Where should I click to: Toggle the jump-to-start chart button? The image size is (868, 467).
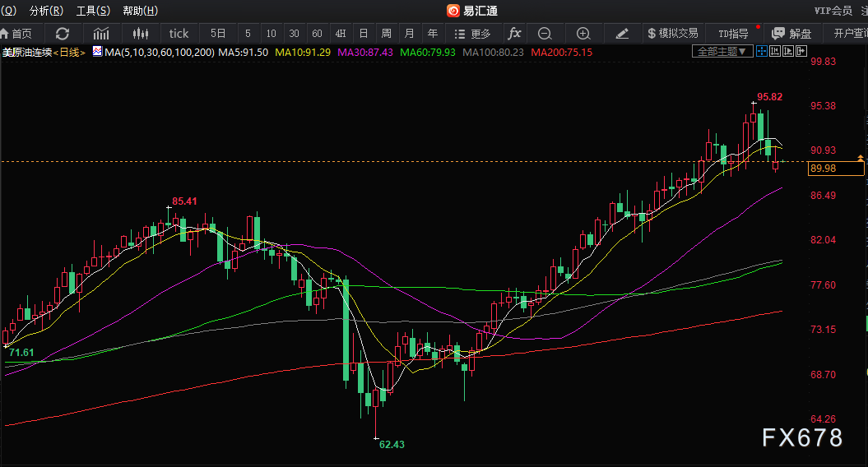click(x=775, y=52)
